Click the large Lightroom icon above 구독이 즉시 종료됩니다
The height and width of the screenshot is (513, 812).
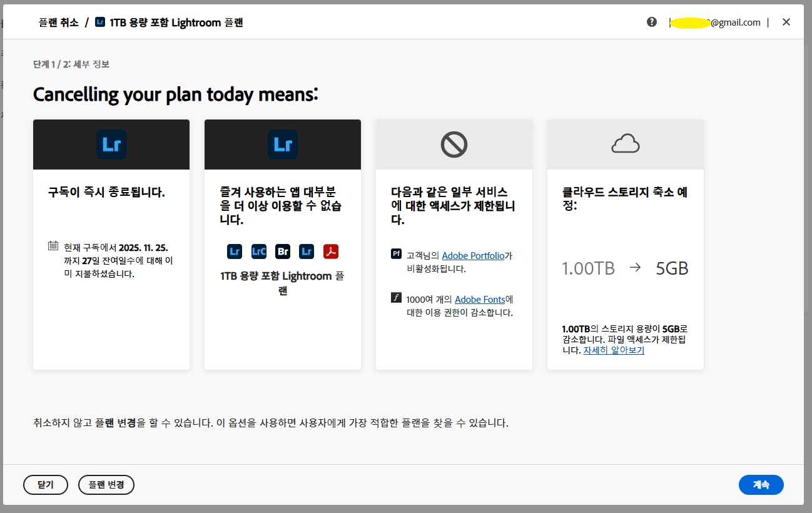point(111,145)
